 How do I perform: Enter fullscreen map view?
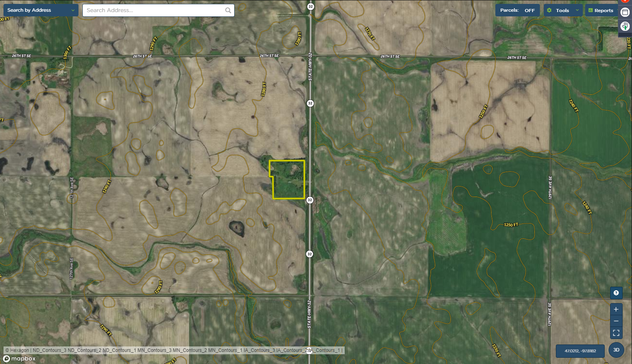coord(616,333)
